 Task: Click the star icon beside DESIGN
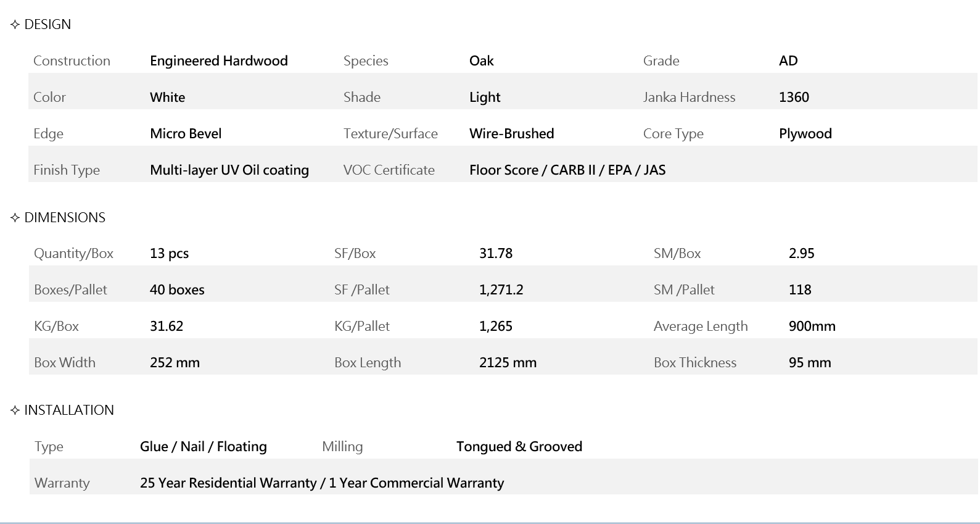[15, 25]
